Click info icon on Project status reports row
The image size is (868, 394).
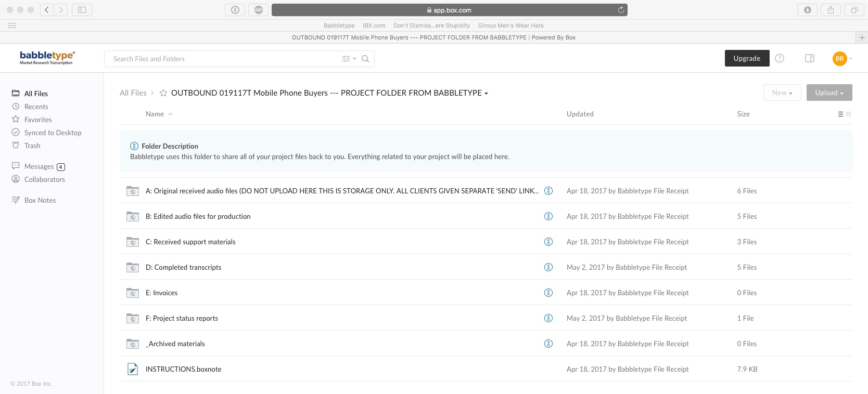point(548,318)
